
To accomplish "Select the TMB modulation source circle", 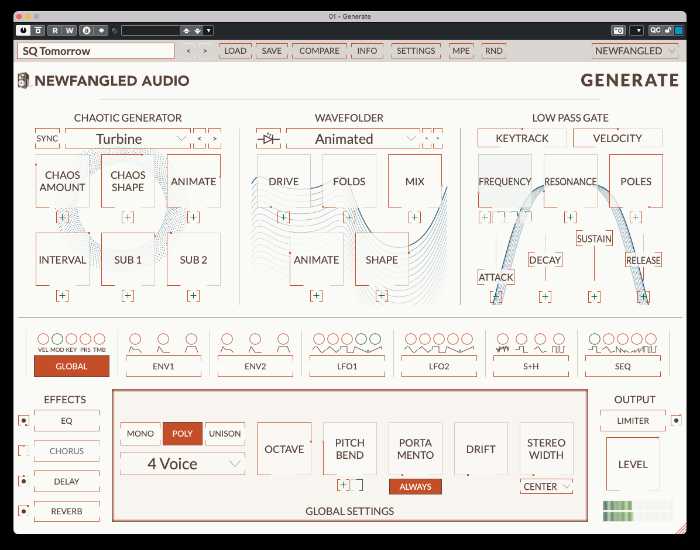I will pos(100,339).
